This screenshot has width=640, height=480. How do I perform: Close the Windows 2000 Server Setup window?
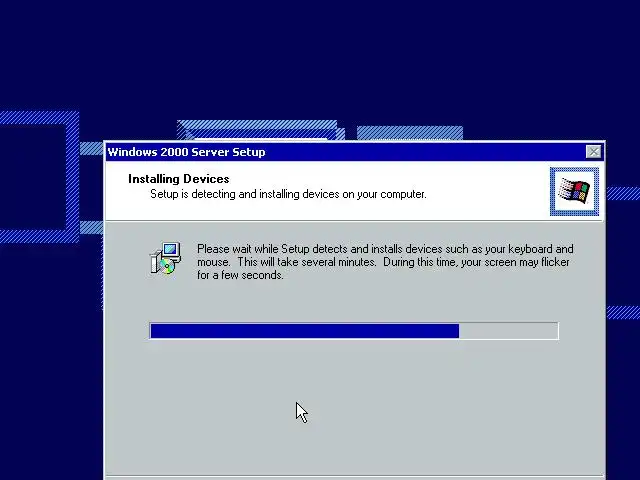[x=593, y=152]
